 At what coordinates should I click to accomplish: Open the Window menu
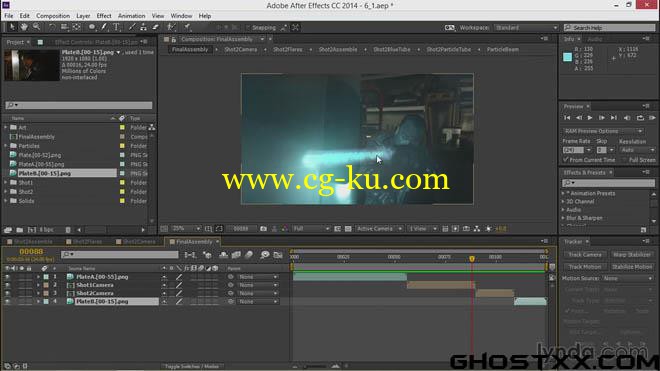pos(181,16)
